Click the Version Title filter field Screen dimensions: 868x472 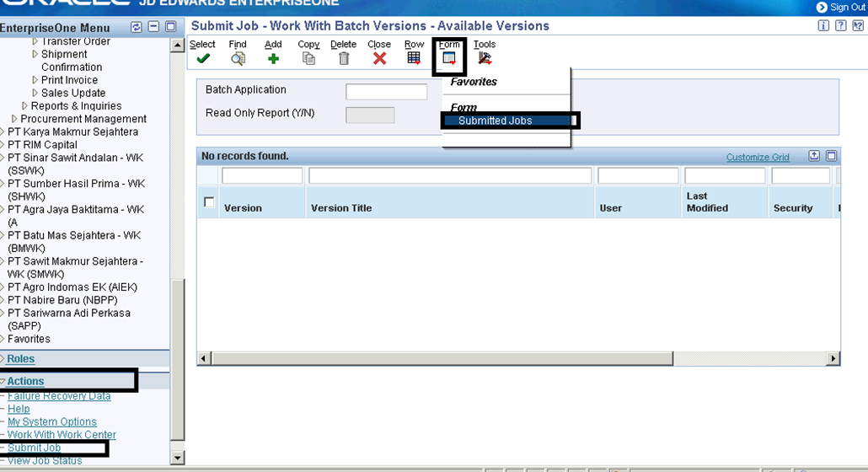tap(450, 175)
